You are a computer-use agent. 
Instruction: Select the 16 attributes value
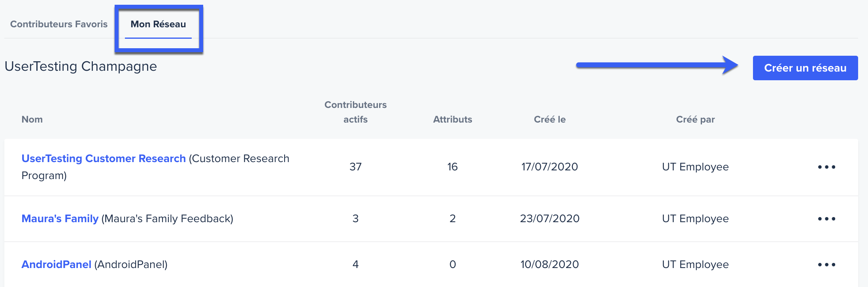tap(453, 167)
